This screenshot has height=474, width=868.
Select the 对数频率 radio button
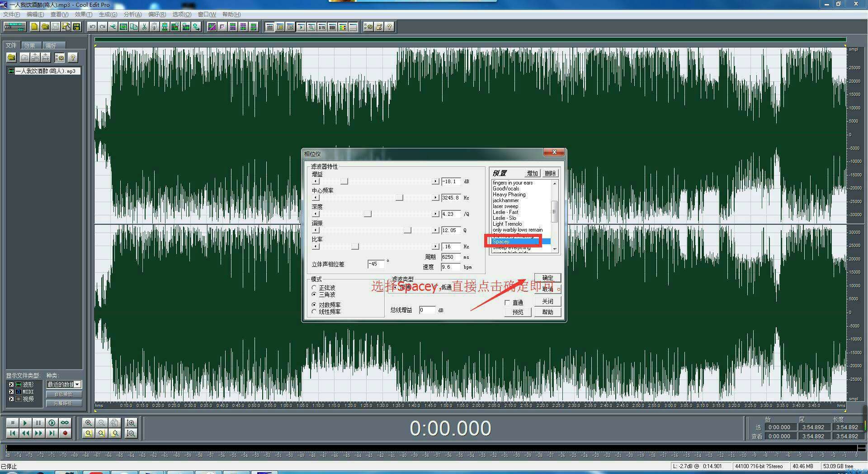tap(314, 305)
